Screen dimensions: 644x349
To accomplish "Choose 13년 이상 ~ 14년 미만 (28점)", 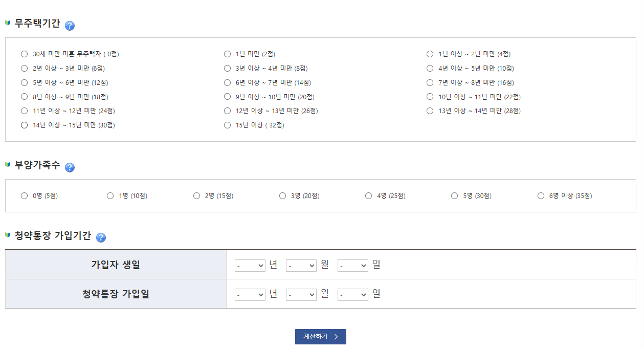I will [430, 111].
